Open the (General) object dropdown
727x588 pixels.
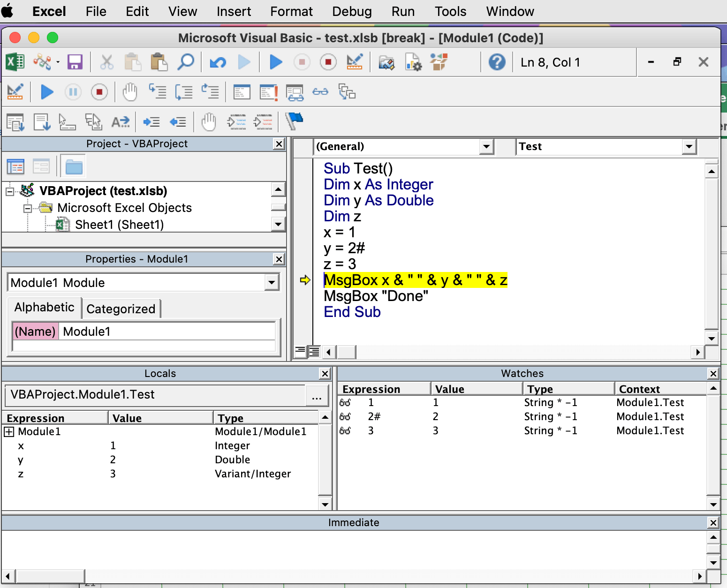[x=486, y=147]
